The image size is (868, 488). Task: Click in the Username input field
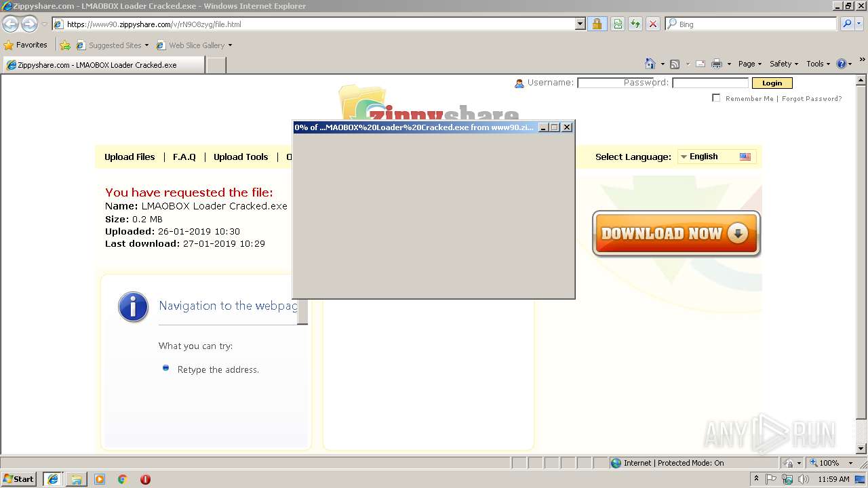coord(615,83)
